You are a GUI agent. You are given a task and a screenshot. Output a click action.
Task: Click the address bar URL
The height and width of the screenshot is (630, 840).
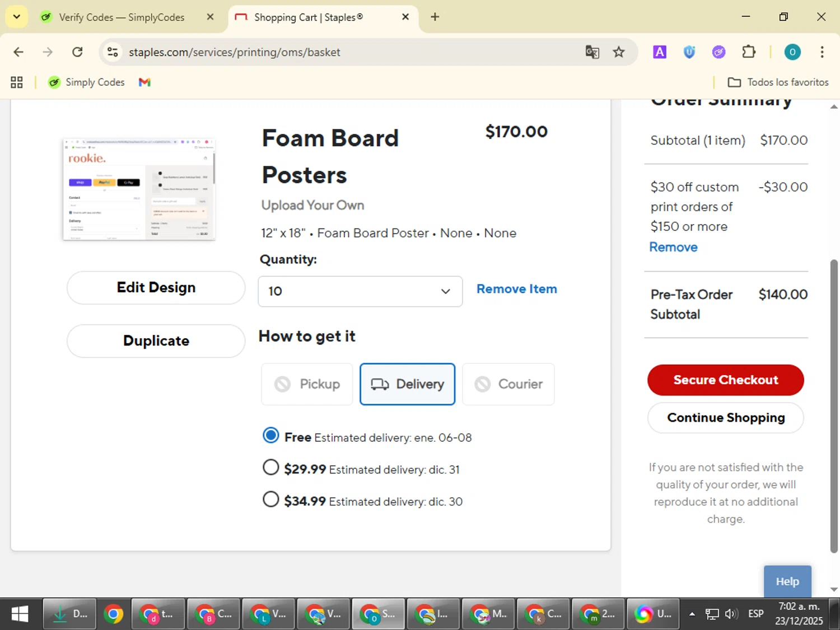(235, 52)
